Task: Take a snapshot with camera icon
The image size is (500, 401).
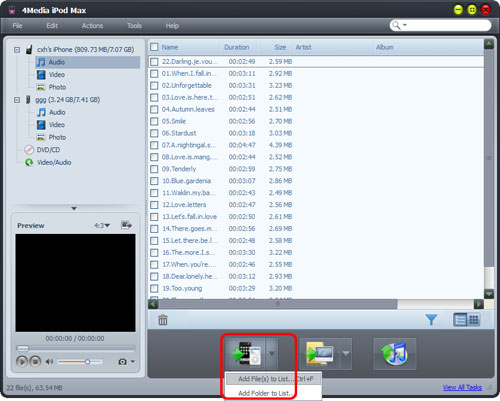Action: 122,362
